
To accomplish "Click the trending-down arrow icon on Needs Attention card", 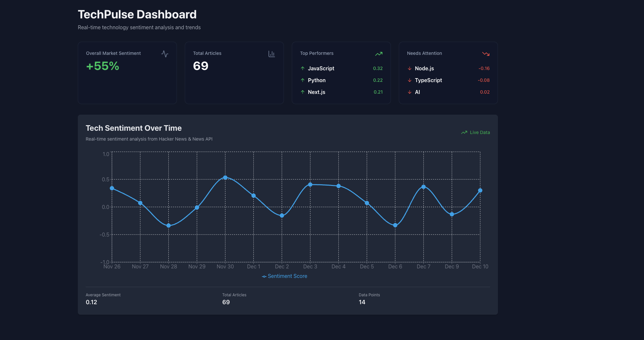I will click(486, 54).
